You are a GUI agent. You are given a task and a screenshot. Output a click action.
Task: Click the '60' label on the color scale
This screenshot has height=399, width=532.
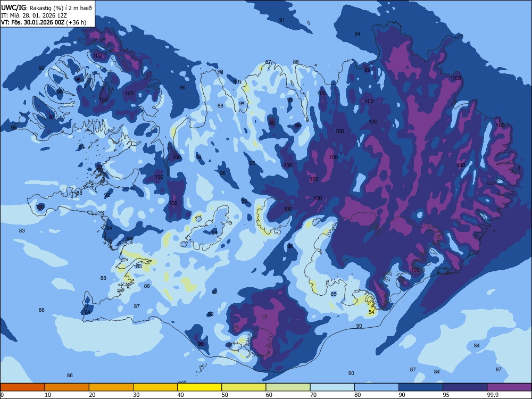[269, 395]
